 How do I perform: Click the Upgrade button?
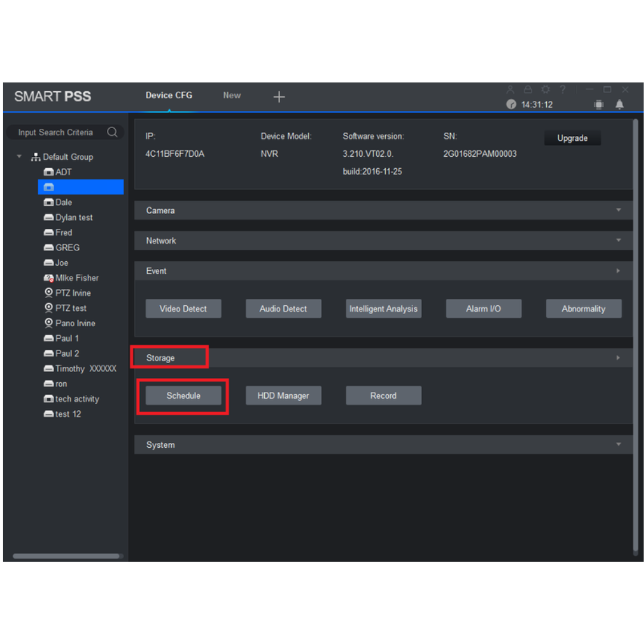[572, 138]
